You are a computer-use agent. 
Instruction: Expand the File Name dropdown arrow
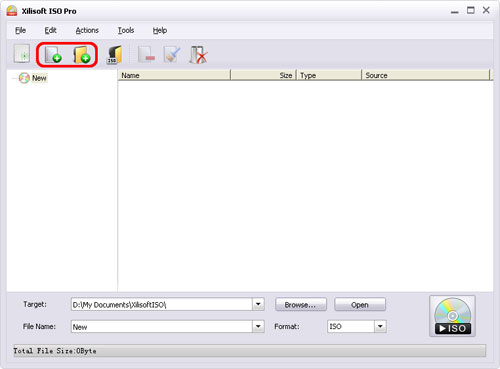[258, 326]
